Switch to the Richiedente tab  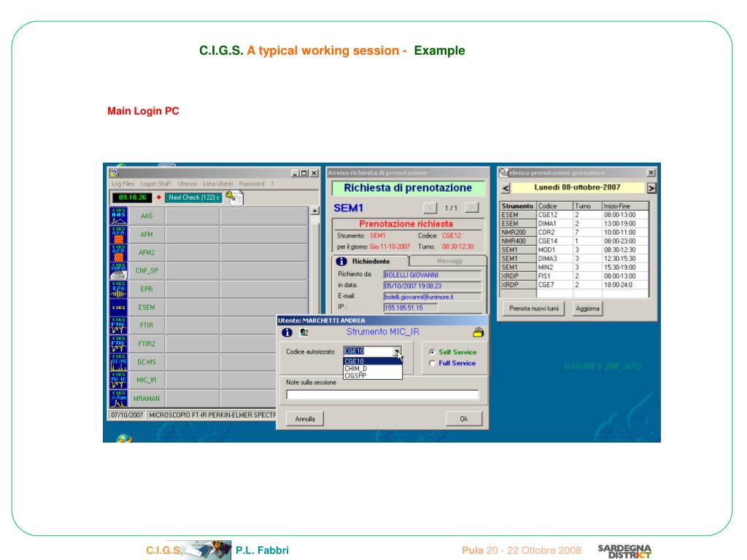tap(370, 262)
